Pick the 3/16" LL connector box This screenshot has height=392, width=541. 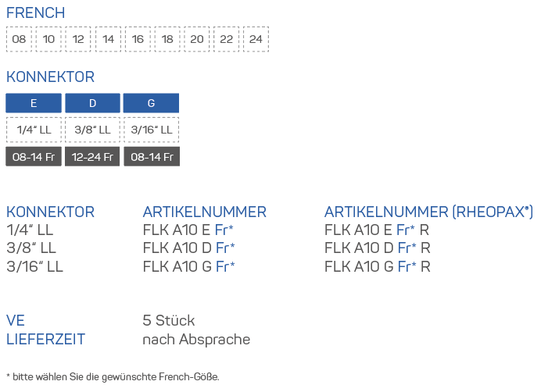151,130
